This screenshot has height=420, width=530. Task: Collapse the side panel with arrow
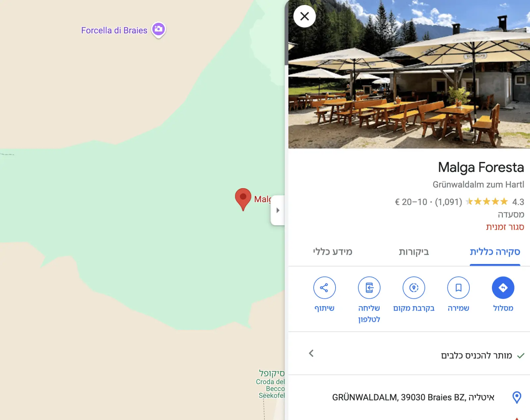pyautogui.click(x=278, y=210)
